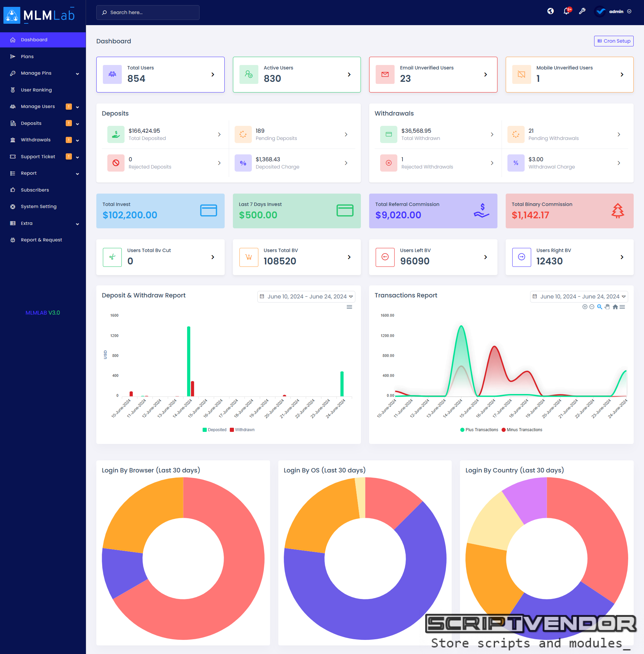This screenshot has width=644, height=654.
Task: Click the Users Total BV cart icon
Action: pos(249,257)
